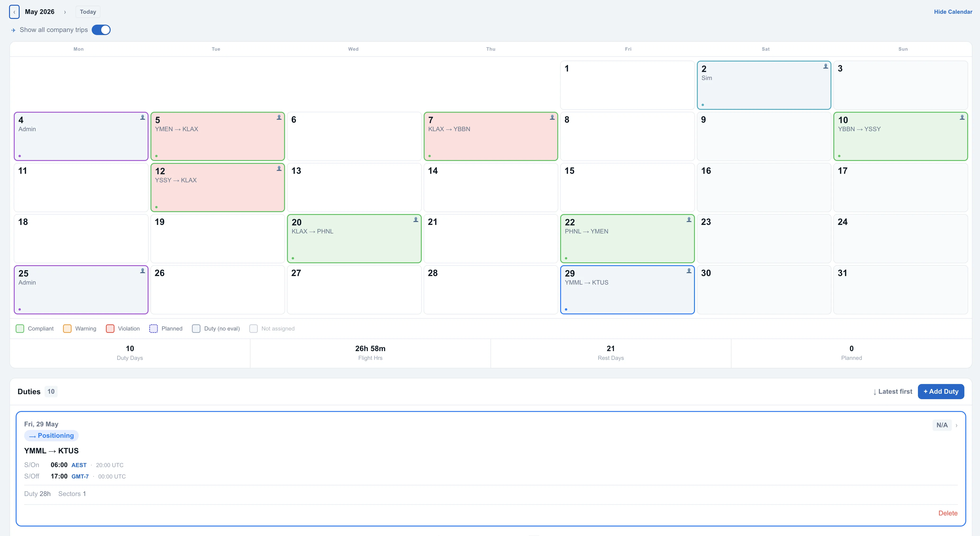Click the airplane icon beside Show all company trips

[x=13, y=30]
